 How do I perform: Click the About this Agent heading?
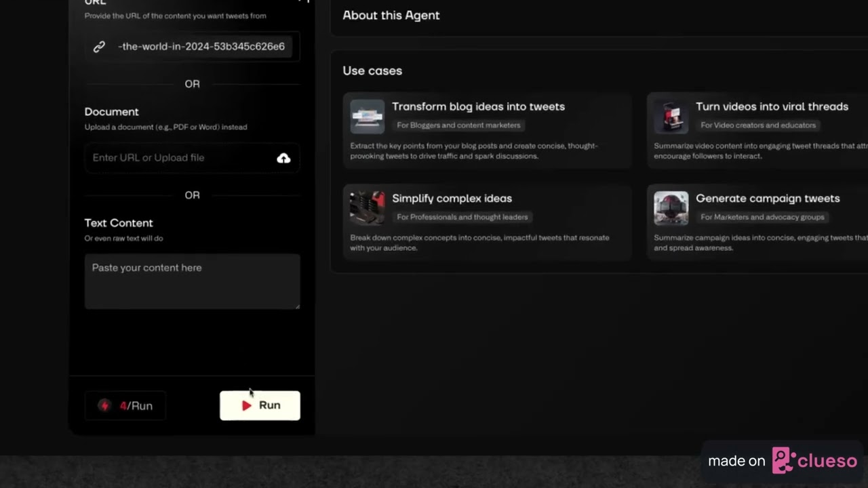pyautogui.click(x=391, y=15)
